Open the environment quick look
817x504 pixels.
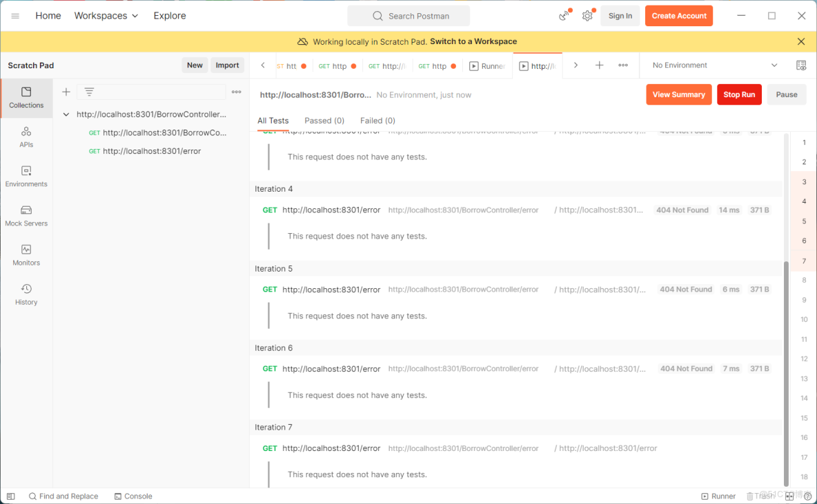pyautogui.click(x=800, y=65)
